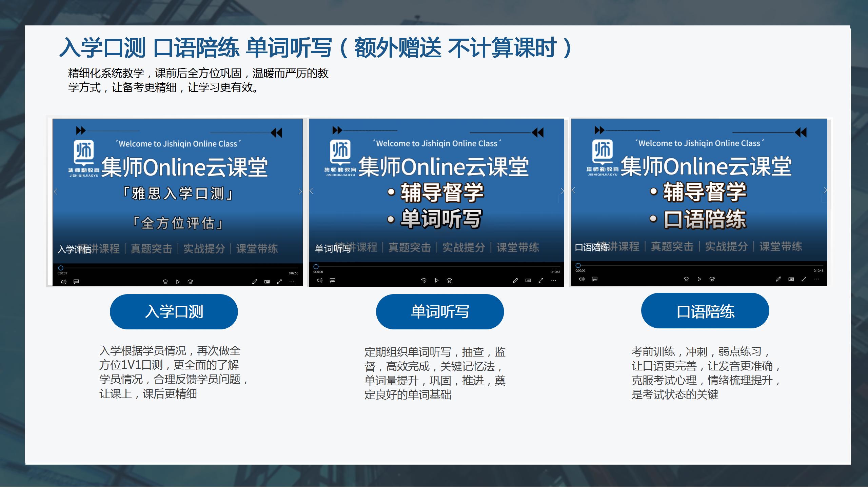
Task: Toggle subtitles on the 单词听写 video
Action: pos(332,280)
